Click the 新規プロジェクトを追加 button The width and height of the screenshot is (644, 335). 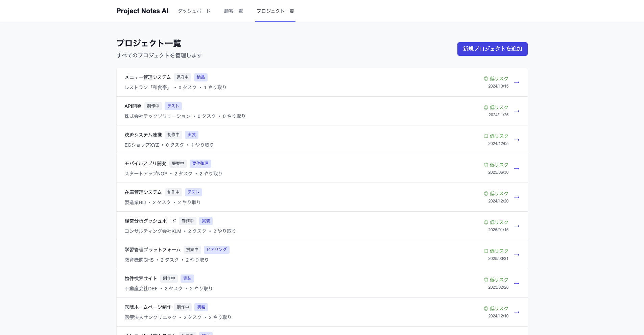[492, 49]
